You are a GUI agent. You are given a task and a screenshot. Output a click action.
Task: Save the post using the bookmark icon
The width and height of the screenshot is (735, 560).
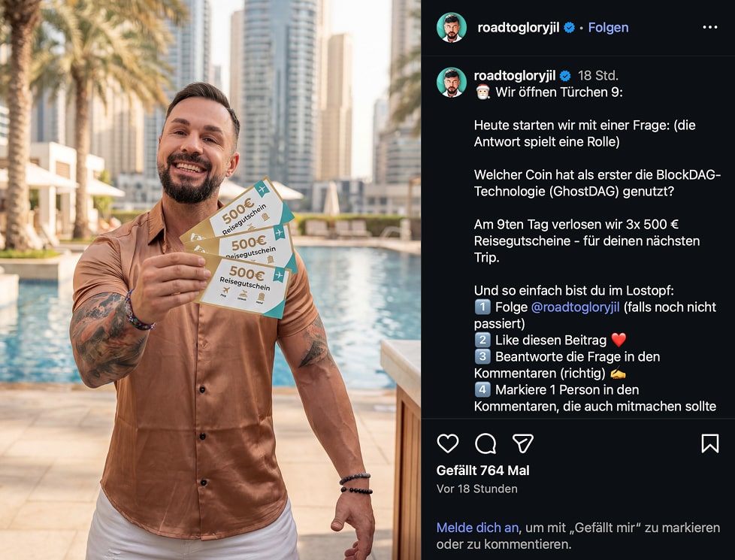coord(709,443)
